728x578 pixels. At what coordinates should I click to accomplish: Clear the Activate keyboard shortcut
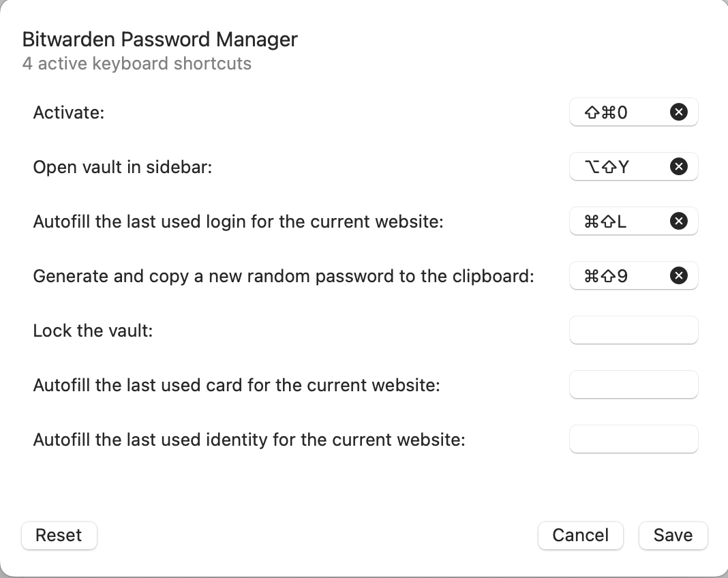[x=678, y=112]
